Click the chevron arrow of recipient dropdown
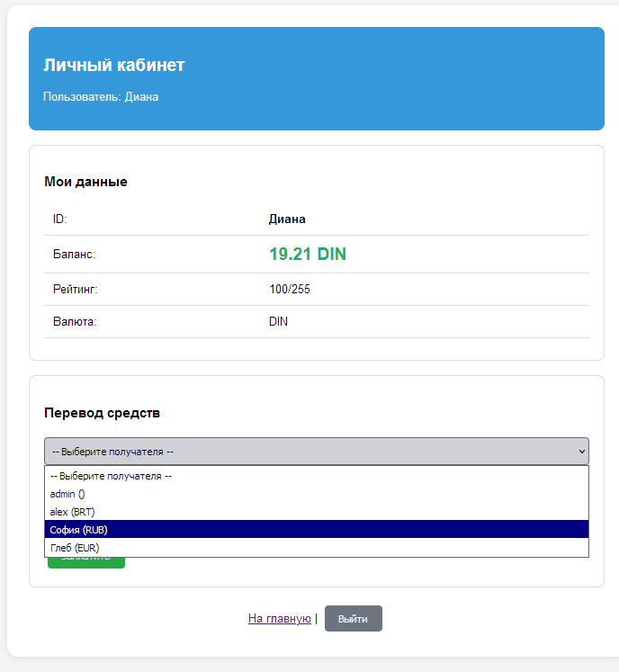 coord(580,451)
